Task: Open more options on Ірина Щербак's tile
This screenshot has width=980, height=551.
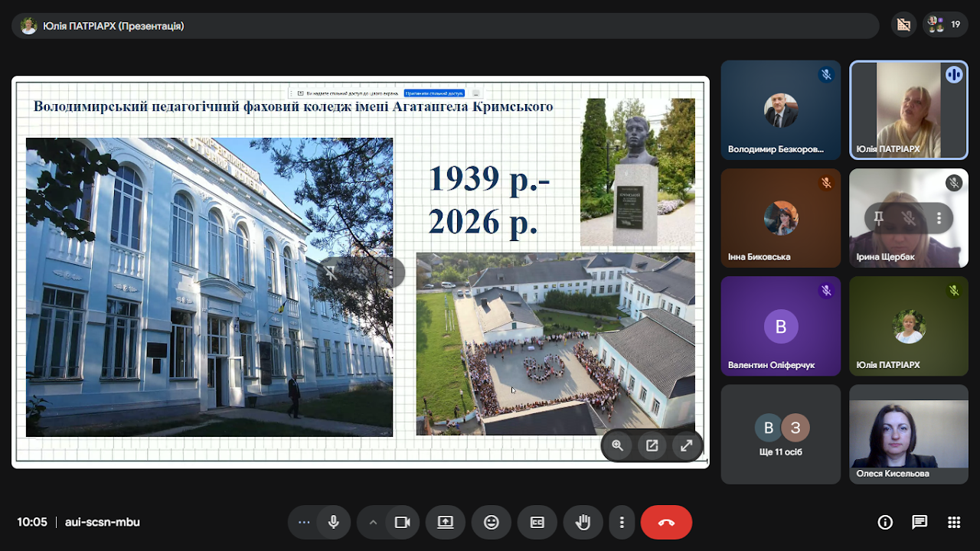Action: (939, 218)
